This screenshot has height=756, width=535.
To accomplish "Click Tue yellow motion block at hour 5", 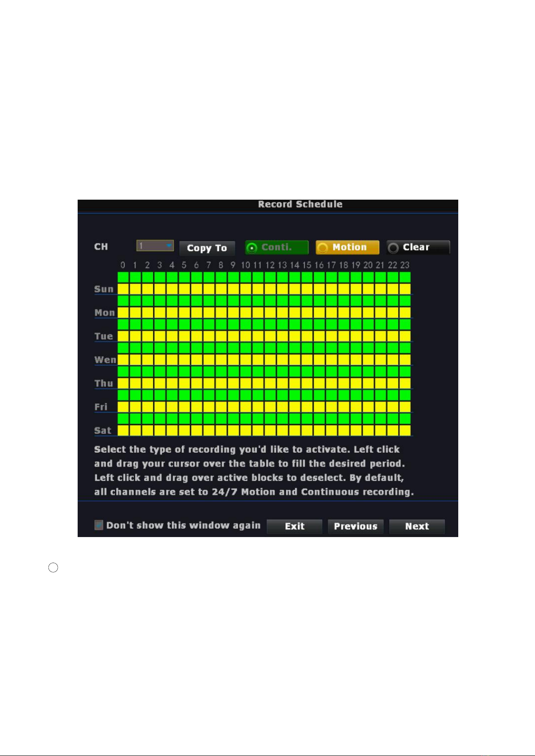I will tap(184, 336).
